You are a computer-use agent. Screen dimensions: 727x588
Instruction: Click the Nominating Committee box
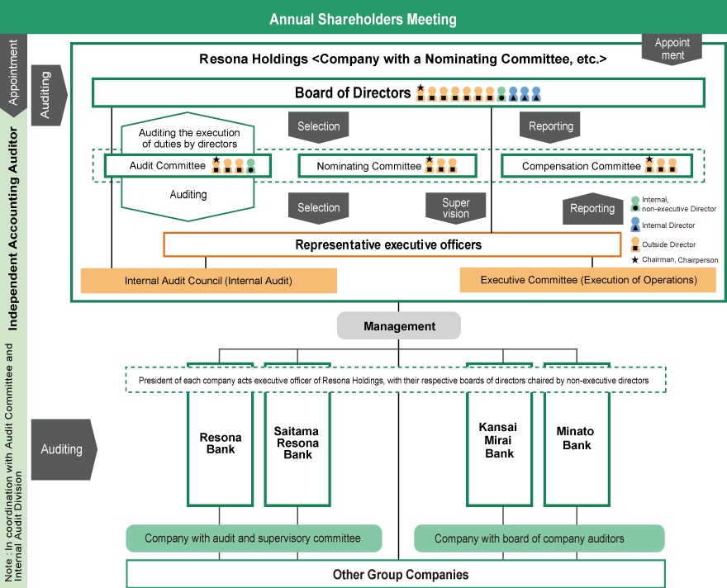point(387,166)
